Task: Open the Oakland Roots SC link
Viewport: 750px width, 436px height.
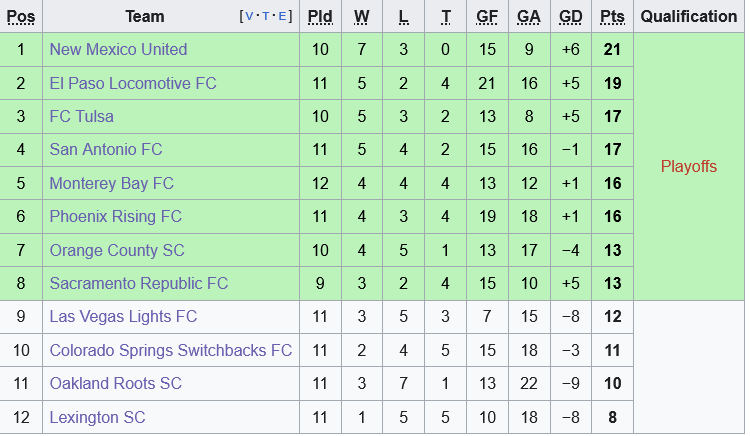Action: (116, 384)
